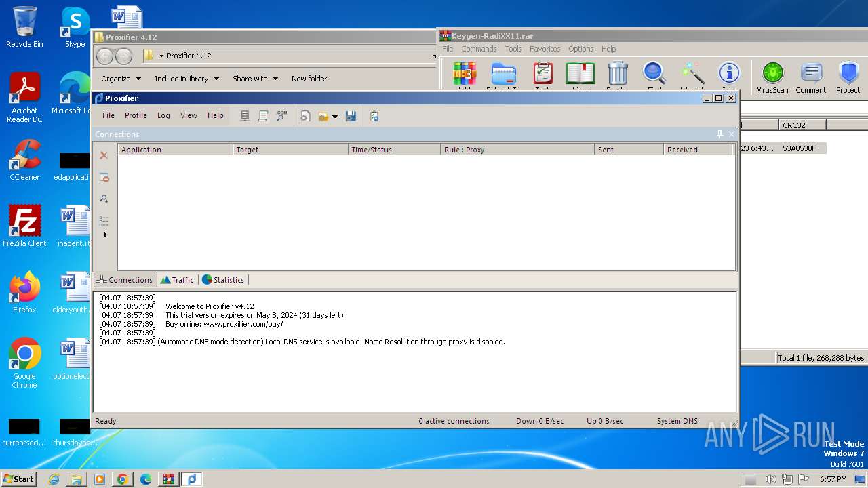Click the block connection window icon
Image resolution: width=868 pixels, height=488 pixels.
click(104, 177)
